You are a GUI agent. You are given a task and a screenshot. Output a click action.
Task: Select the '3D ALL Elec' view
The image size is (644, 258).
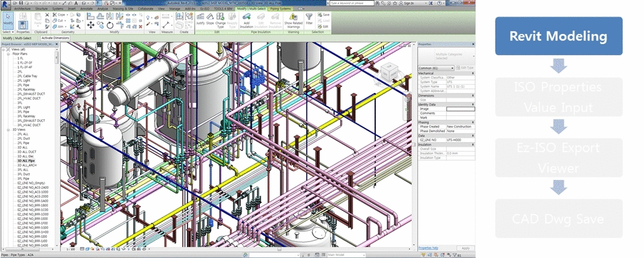25,156
